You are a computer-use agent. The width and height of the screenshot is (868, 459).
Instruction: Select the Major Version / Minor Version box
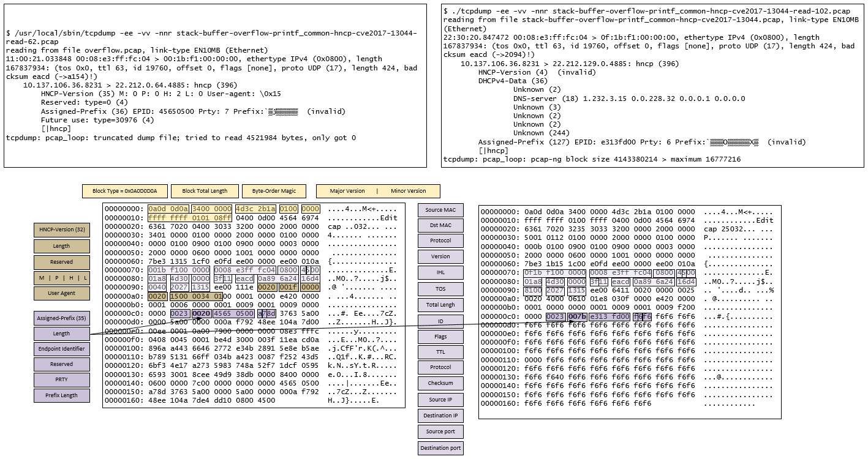pyautogui.click(x=378, y=191)
